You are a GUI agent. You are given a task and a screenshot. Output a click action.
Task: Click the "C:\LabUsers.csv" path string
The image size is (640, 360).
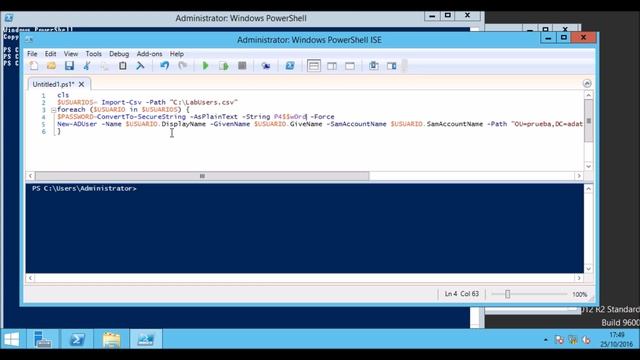pyautogui.click(x=204, y=102)
